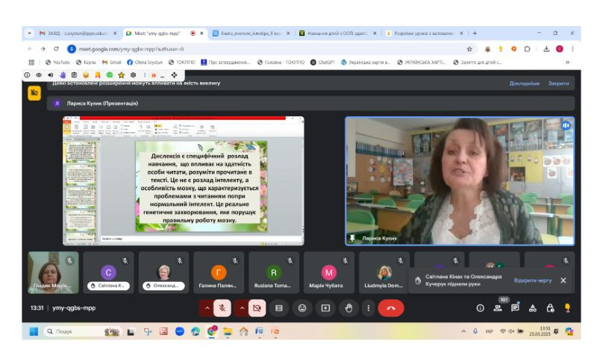Click the green chat icon in extension toolbar
The height and width of the screenshot is (364, 597).
coord(110,75)
